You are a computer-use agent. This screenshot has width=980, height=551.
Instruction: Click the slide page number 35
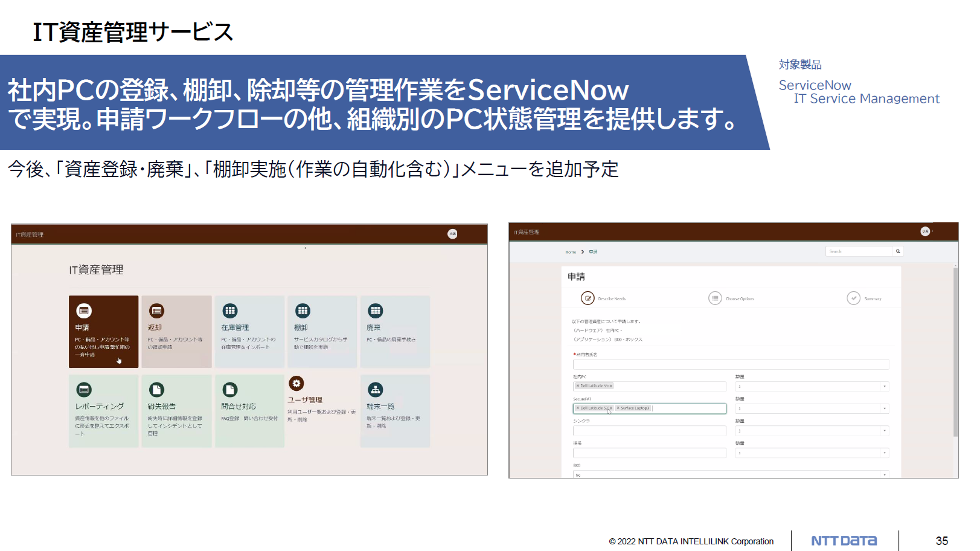[942, 541]
